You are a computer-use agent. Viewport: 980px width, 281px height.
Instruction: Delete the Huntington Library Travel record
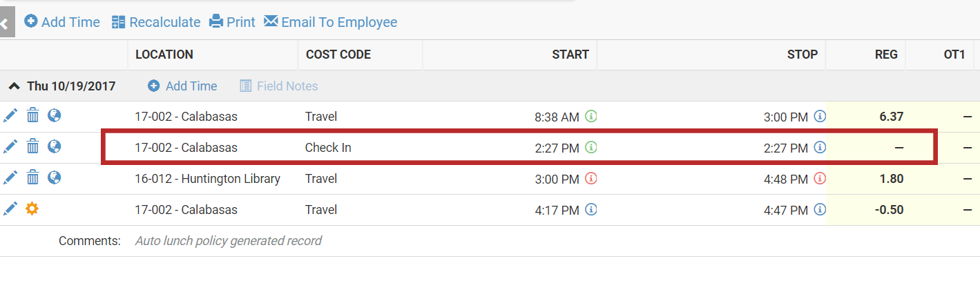click(32, 177)
